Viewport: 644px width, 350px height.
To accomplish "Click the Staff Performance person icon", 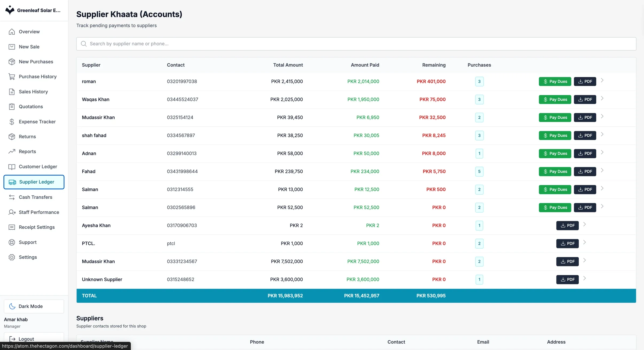I will 12,212.
